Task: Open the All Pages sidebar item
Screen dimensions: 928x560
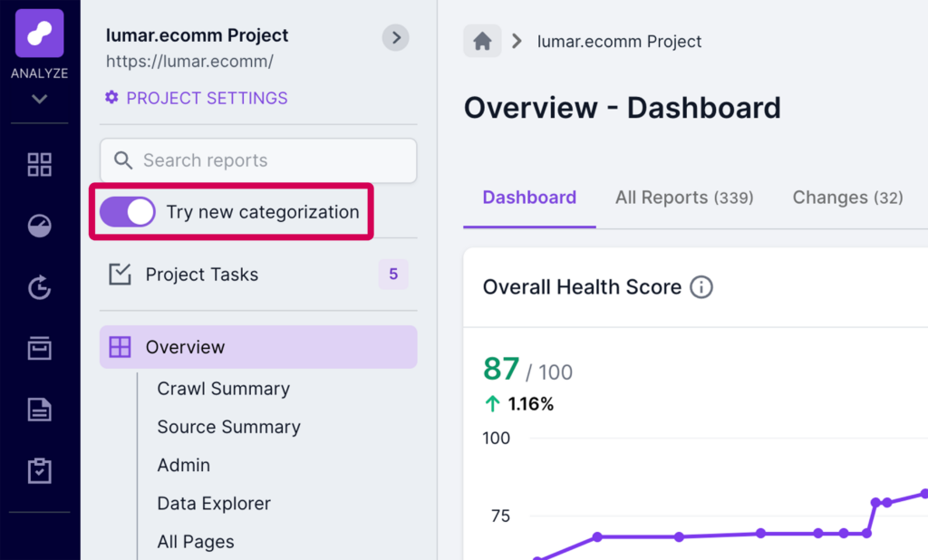Action: tap(196, 542)
